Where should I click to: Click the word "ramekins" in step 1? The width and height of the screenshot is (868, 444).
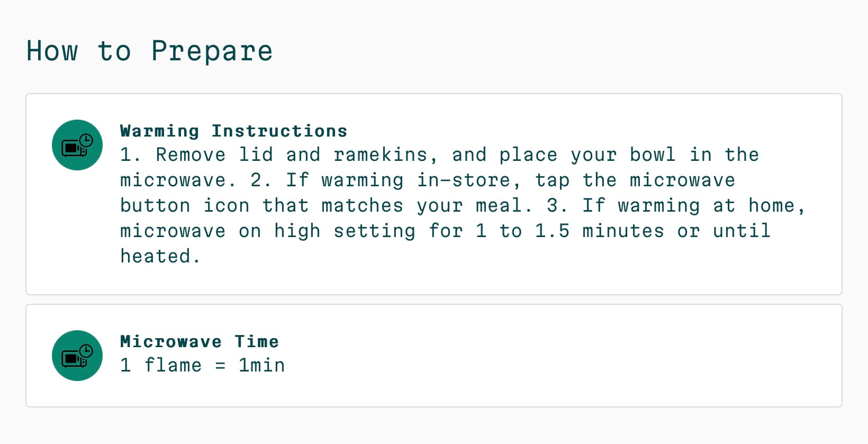381,155
